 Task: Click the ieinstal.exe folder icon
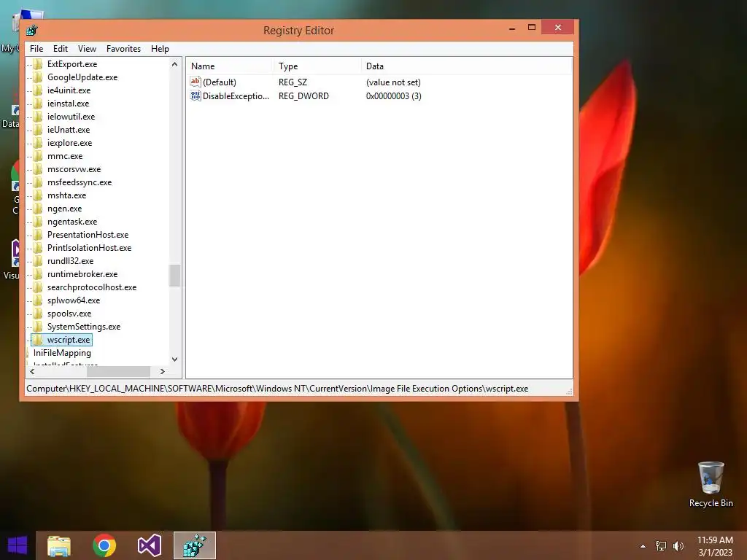pos(38,104)
